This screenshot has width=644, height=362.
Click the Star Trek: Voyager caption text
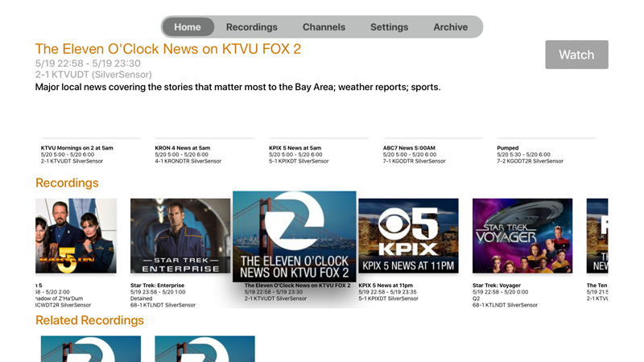click(x=497, y=286)
